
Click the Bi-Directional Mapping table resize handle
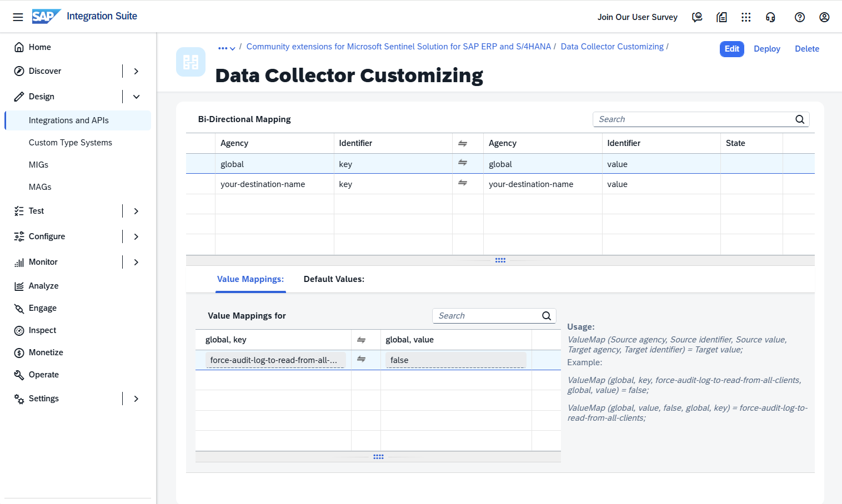[500, 260]
